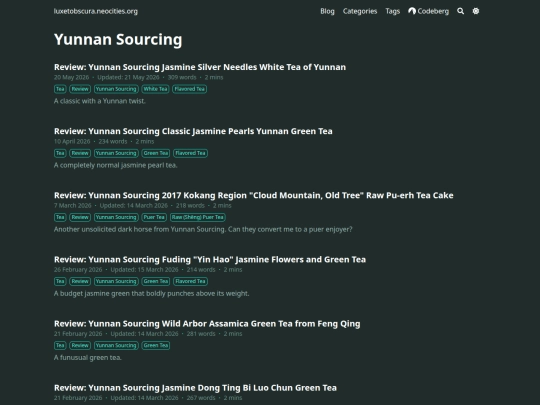
Task: Click Yunnan Sourcing tag under Silver Needles review
Action: (116, 89)
